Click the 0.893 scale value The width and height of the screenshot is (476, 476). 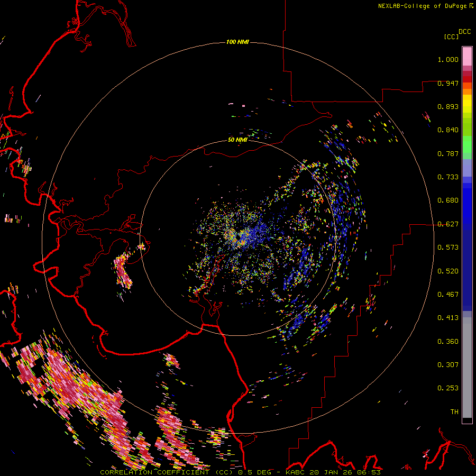pyautogui.click(x=448, y=106)
